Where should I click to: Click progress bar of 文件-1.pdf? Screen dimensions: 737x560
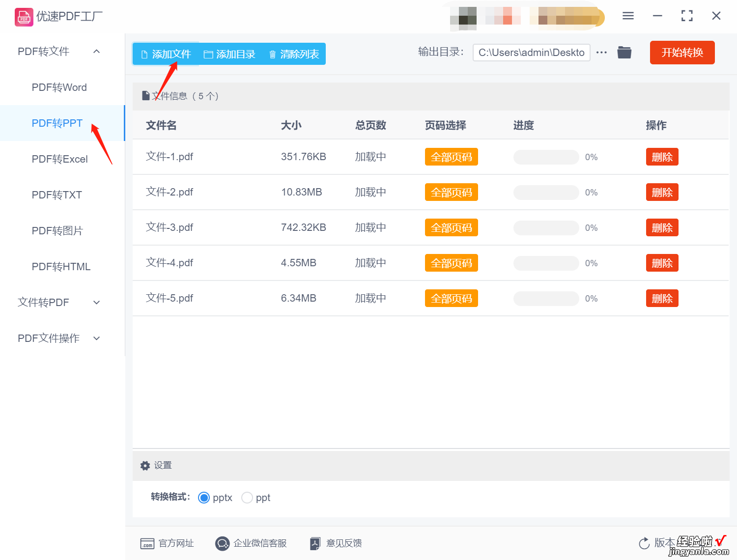click(x=546, y=157)
